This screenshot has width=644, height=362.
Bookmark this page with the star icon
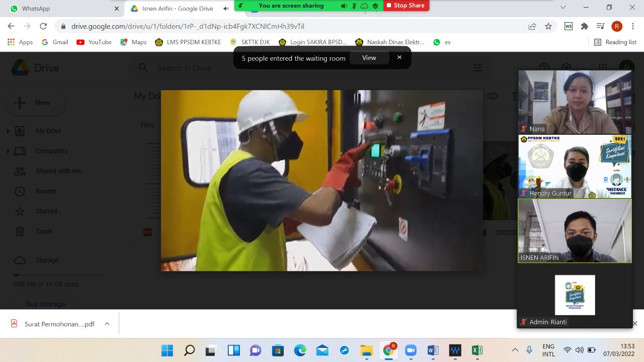(x=548, y=26)
